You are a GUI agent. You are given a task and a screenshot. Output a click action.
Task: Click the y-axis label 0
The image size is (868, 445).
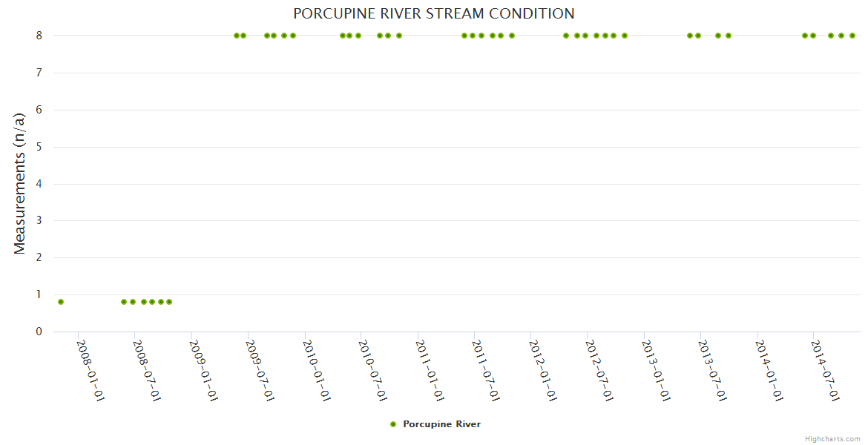tap(39, 332)
